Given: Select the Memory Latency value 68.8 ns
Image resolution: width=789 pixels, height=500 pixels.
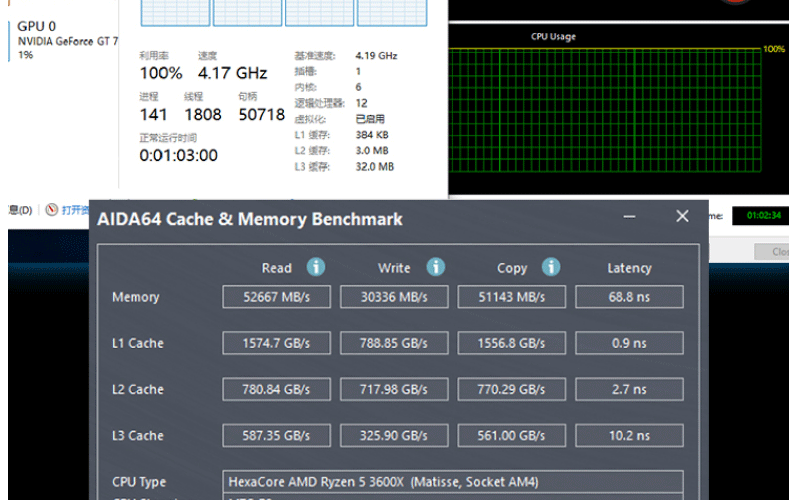Looking at the screenshot, I should 629,297.
